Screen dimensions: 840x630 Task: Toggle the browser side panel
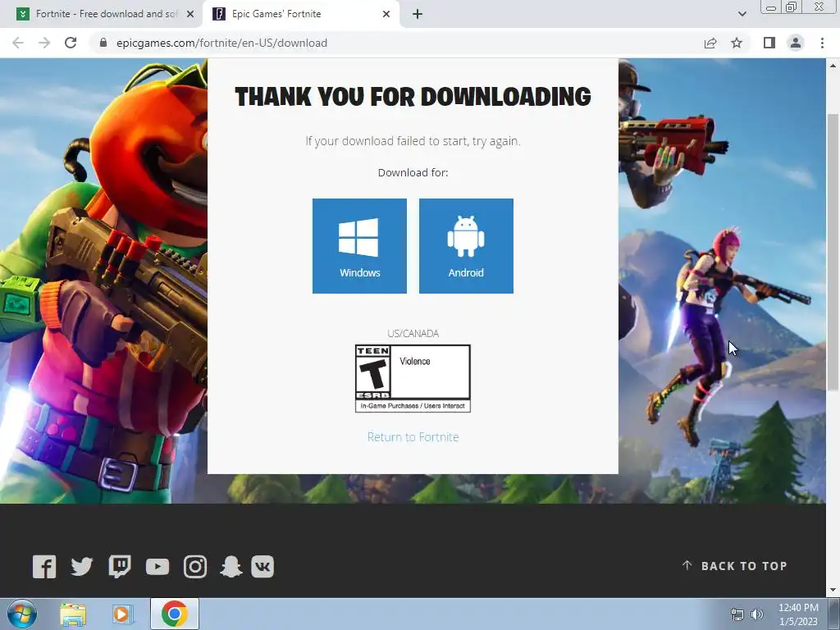[769, 43]
